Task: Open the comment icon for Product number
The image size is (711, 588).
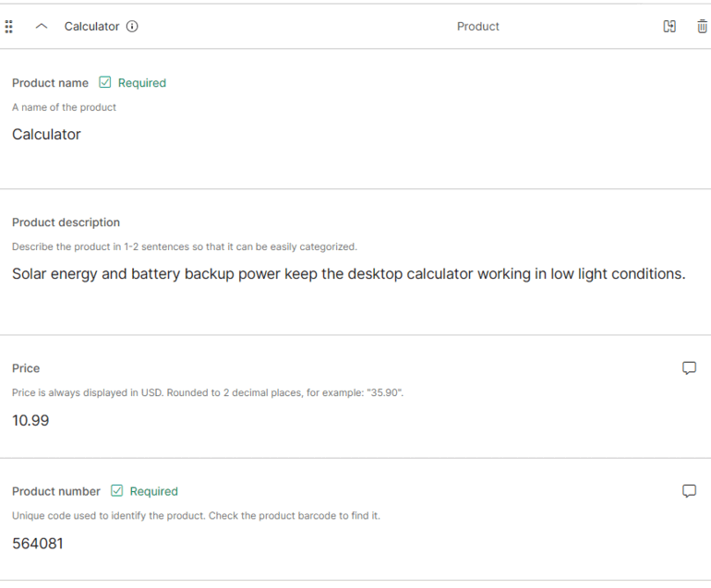Action: pyautogui.click(x=689, y=491)
